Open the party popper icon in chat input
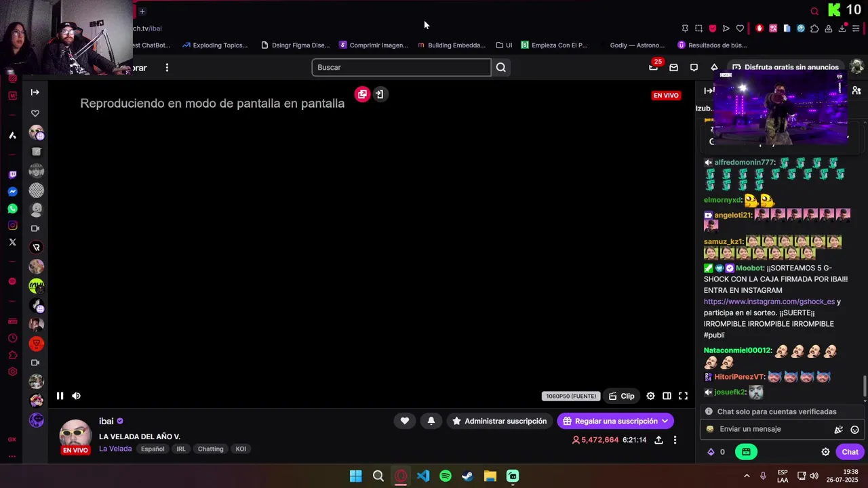The height and width of the screenshot is (488, 868). pos(839,430)
